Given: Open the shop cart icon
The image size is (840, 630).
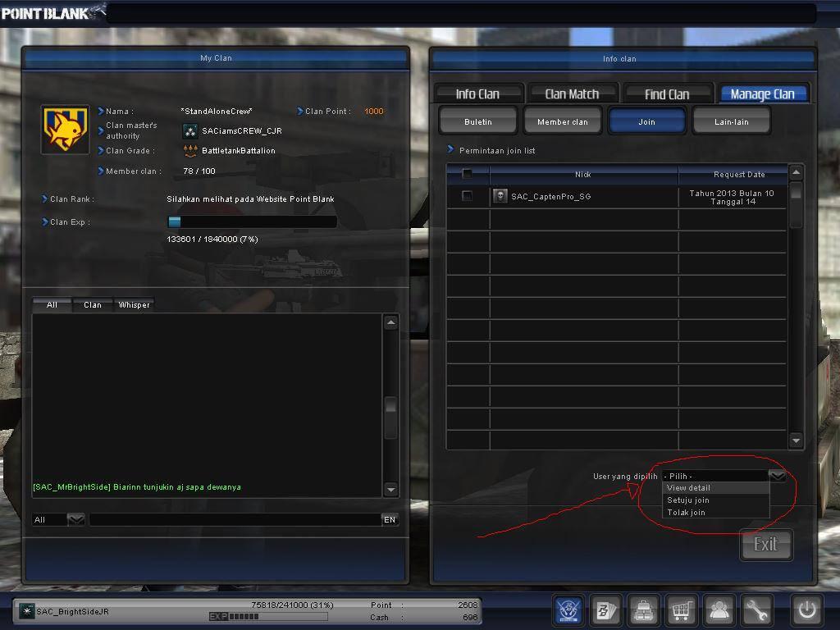Looking at the screenshot, I should pyautogui.click(x=681, y=609).
